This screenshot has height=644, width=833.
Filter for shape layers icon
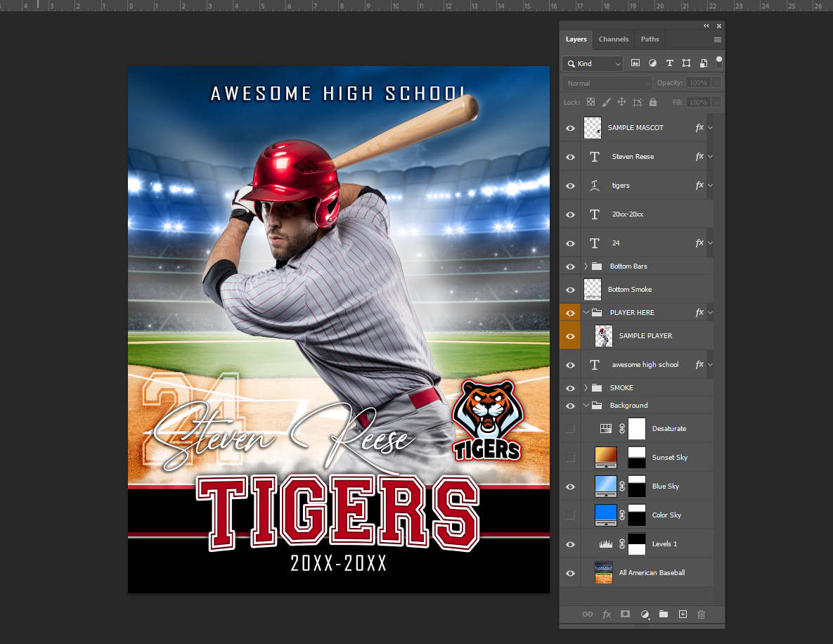pos(686,63)
